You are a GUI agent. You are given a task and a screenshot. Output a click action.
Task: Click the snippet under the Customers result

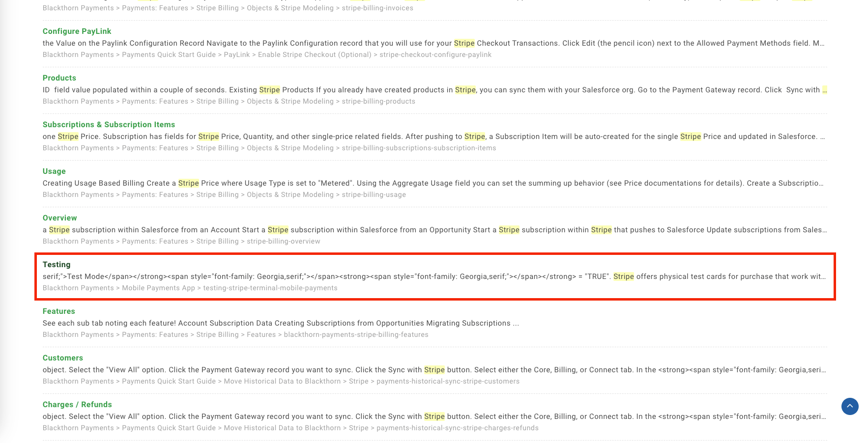tap(434, 370)
